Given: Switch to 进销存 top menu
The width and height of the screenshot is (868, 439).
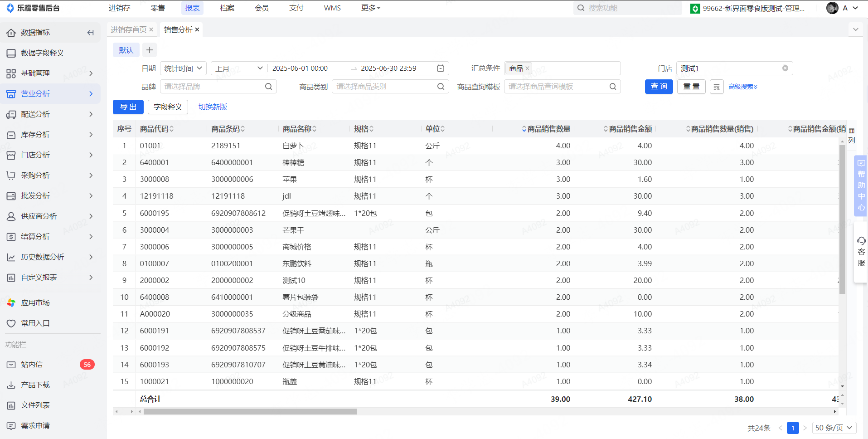Looking at the screenshot, I should tap(120, 8).
